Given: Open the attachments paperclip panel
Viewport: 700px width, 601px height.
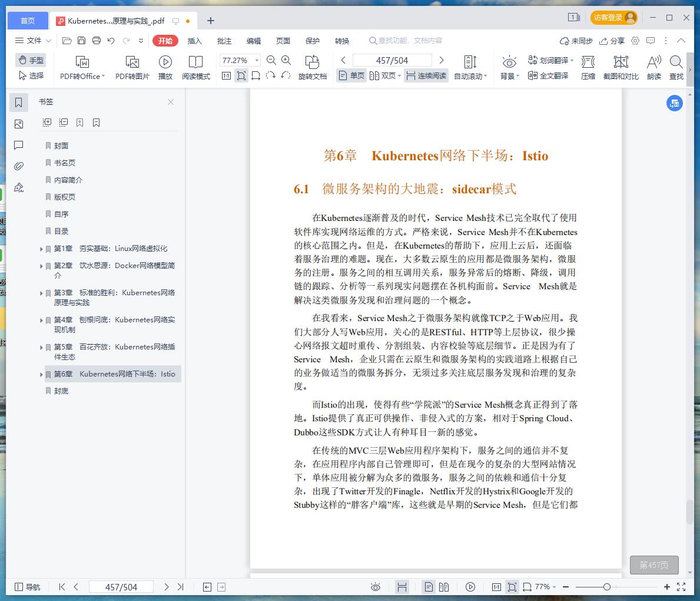Looking at the screenshot, I should coord(19,166).
